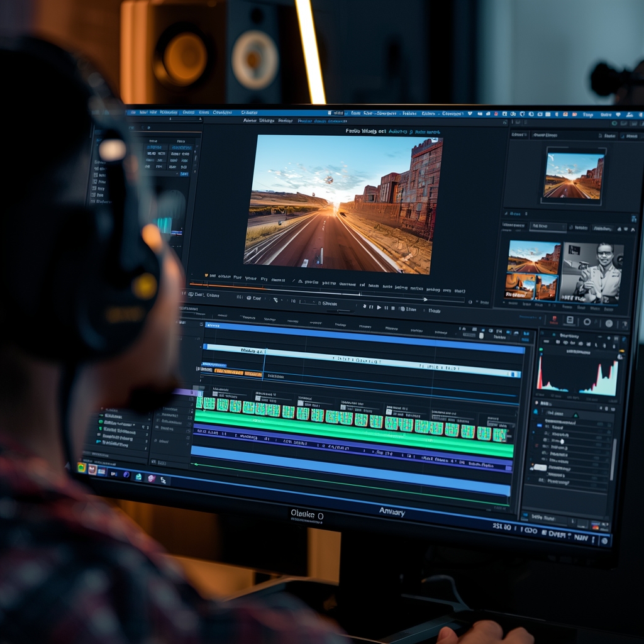Open the pink face icon in the taskbar
The height and width of the screenshot is (644, 644).
coord(92,470)
